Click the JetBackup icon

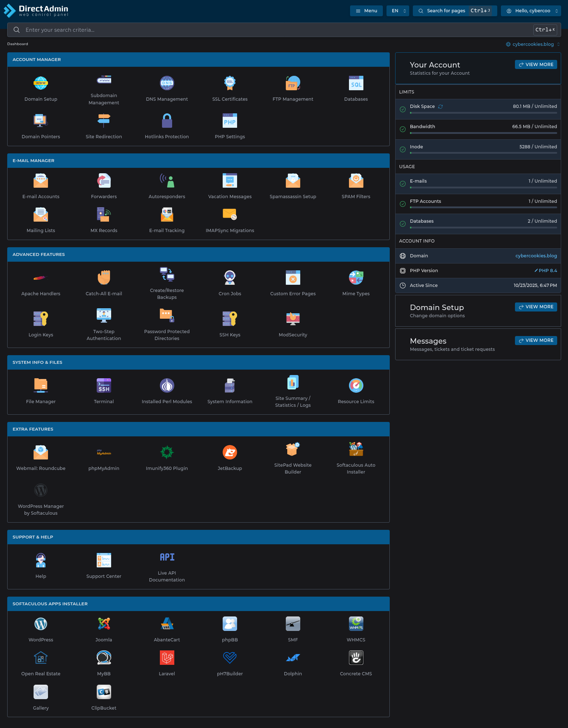pos(230,453)
